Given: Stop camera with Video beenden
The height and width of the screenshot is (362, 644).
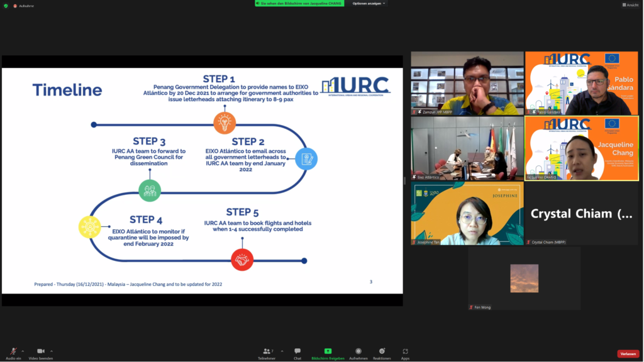Looking at the screenshot, I should (40, 351).
